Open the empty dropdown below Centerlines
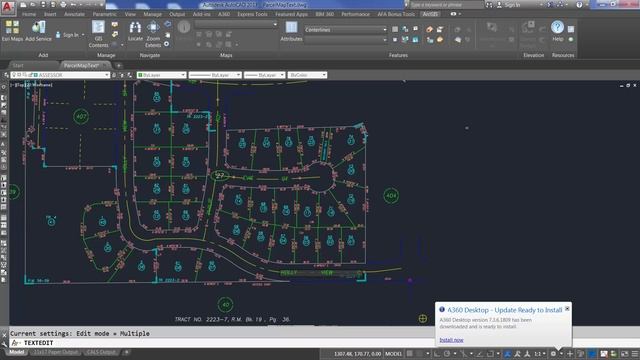This screenshot has height=360, width=640. (345, 40)
